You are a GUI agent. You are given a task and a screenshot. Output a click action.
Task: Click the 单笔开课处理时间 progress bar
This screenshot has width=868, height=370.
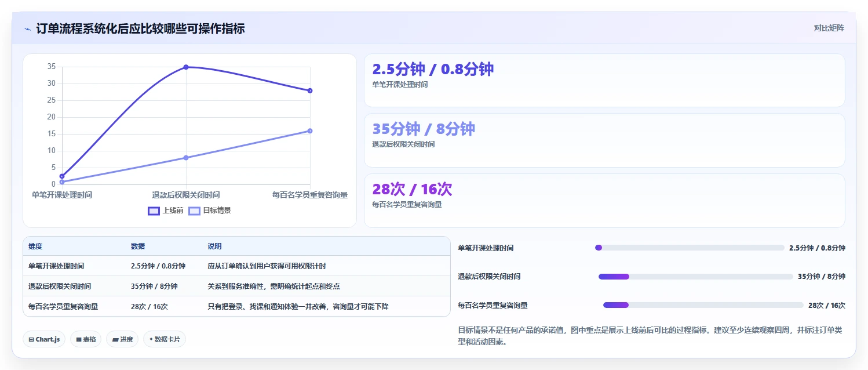tap(690, 248)
